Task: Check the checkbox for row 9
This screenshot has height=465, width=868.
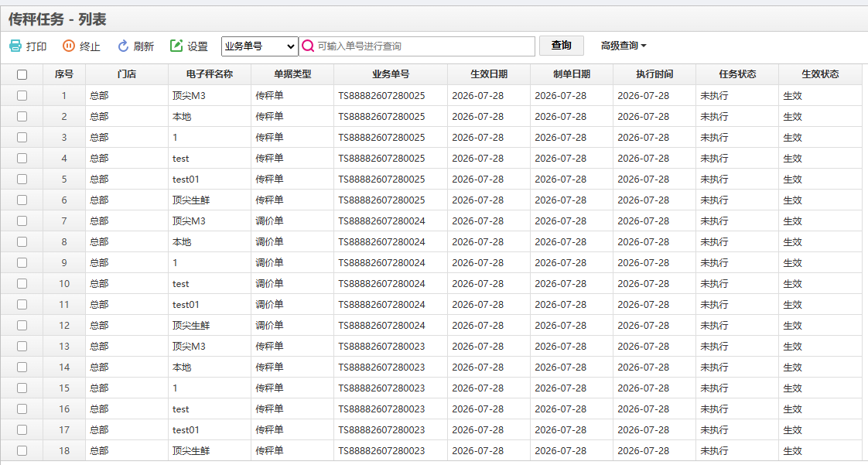Action: [x=22, y=262]
